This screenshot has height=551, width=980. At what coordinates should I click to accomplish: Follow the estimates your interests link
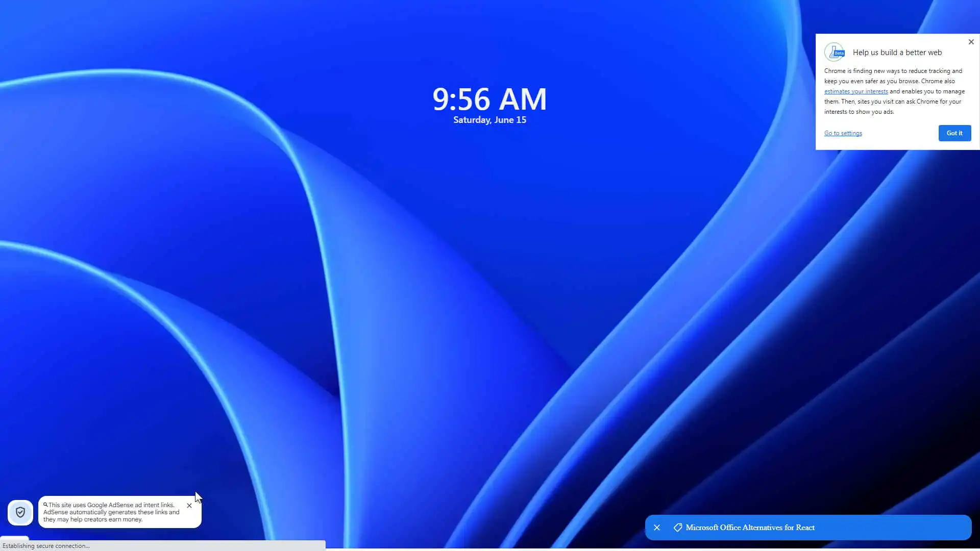[855, 91]
